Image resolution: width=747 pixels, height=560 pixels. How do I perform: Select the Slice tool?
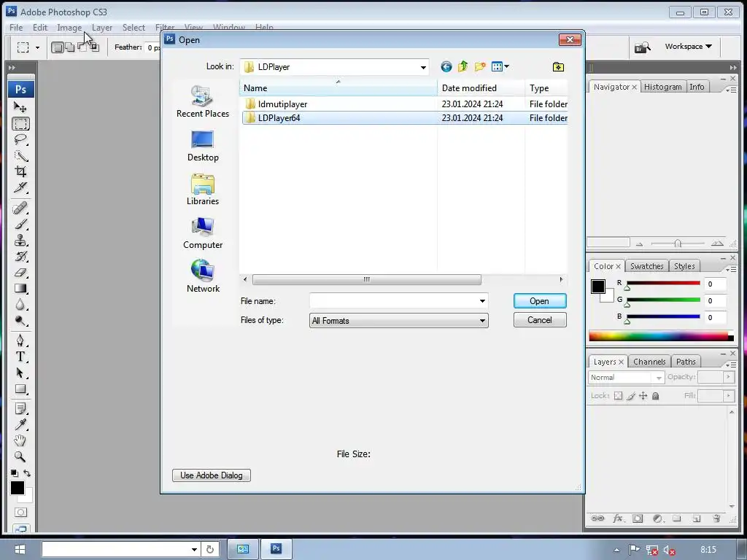click(x=20, y=187)
